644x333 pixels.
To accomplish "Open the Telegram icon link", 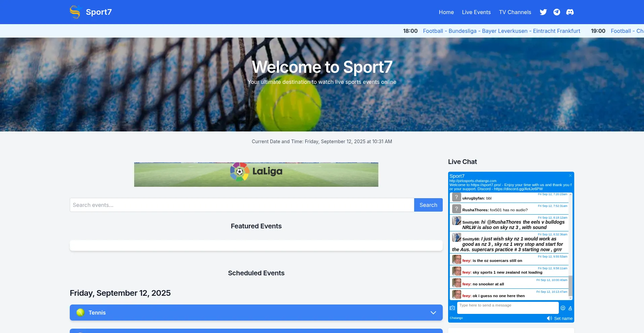I will (557, 12).
